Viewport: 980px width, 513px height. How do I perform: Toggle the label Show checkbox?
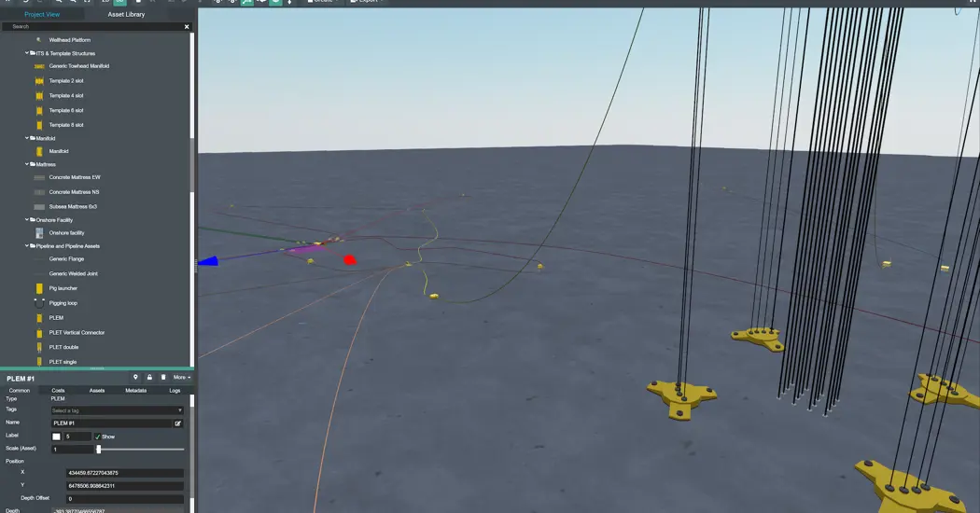(97, 437)
